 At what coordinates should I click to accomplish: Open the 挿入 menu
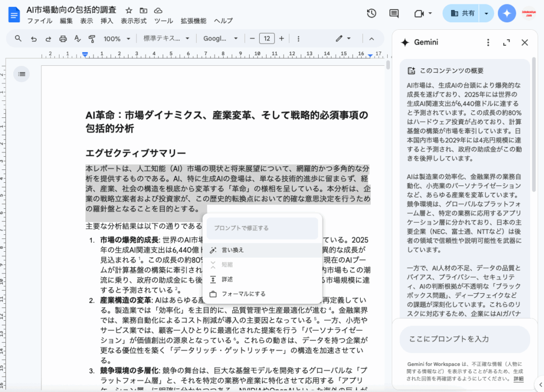click(x=107, y=21)
